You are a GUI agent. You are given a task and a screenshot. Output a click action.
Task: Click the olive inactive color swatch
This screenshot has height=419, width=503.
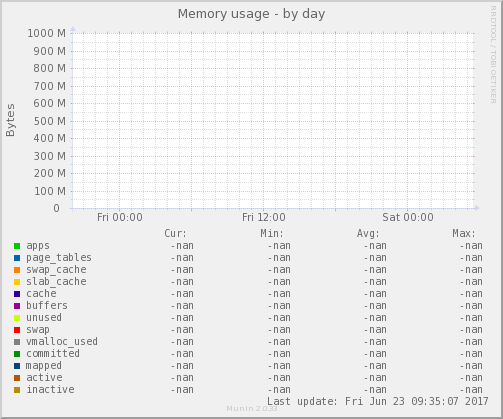point(17,390)
